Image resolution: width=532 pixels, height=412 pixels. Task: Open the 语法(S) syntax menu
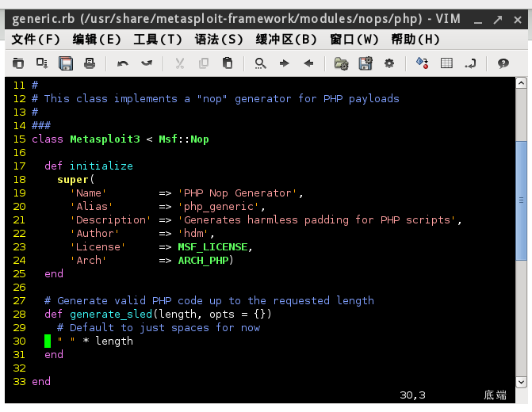coord(219,40)
